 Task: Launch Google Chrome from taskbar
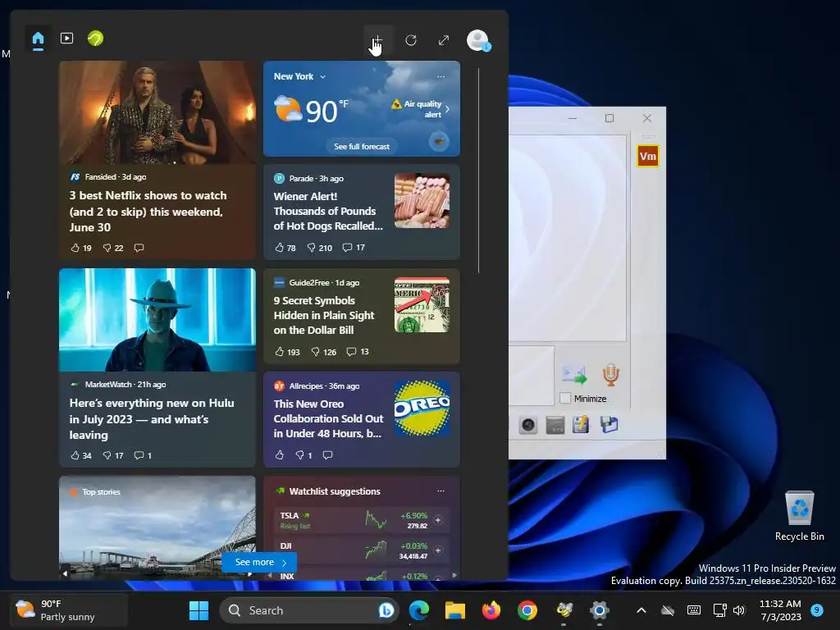[527, 610]
